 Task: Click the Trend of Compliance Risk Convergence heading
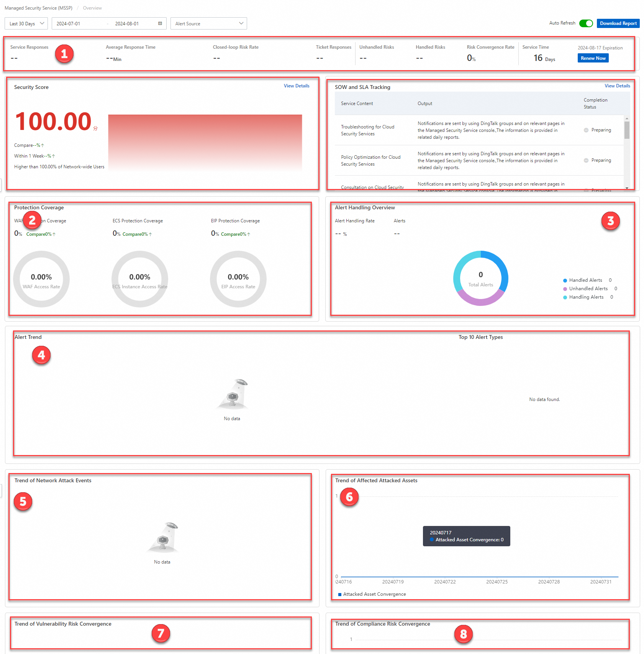(383, 624)
